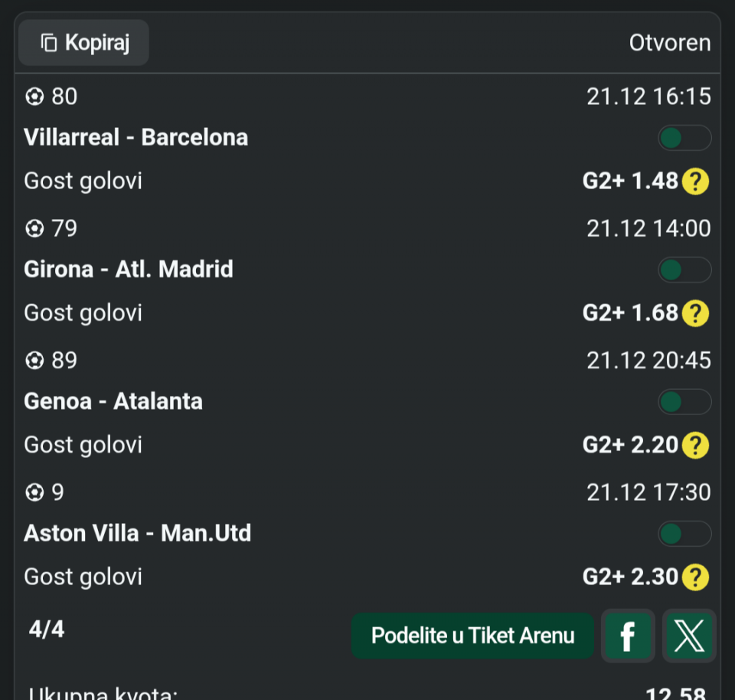
Task: Open the Aston Villa - Man.Utd match
Action: (138, 533)
